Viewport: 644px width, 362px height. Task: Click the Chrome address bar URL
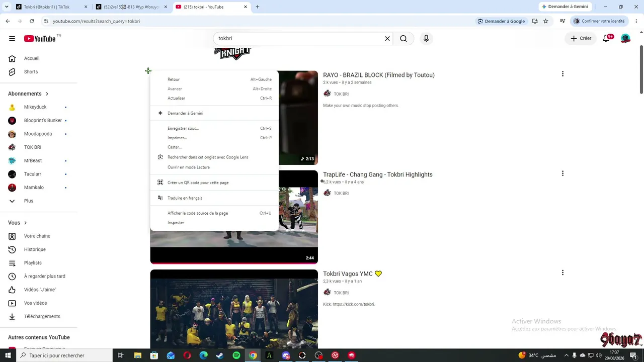97,21
